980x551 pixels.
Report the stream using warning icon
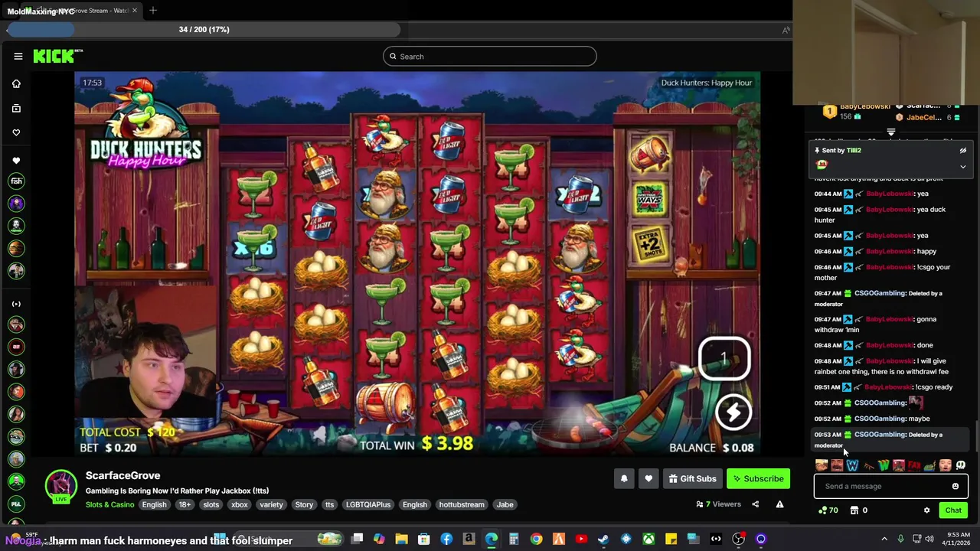(779, 504)
